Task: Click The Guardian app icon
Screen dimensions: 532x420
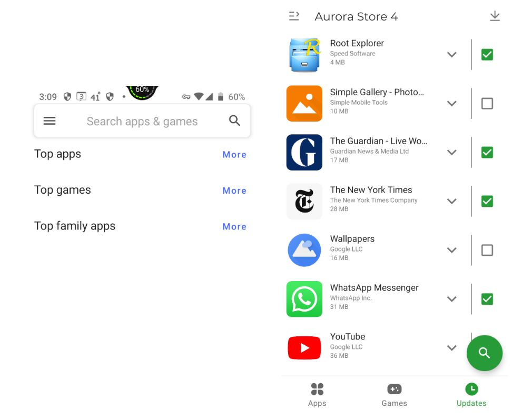Action: (x=304, y=153)
